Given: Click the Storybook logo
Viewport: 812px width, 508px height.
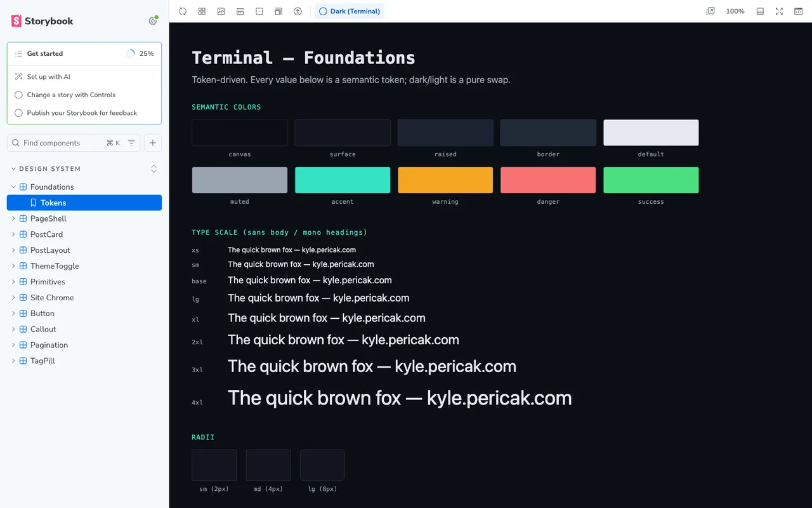Looking at the screenshot, I should tap(42, 21).
